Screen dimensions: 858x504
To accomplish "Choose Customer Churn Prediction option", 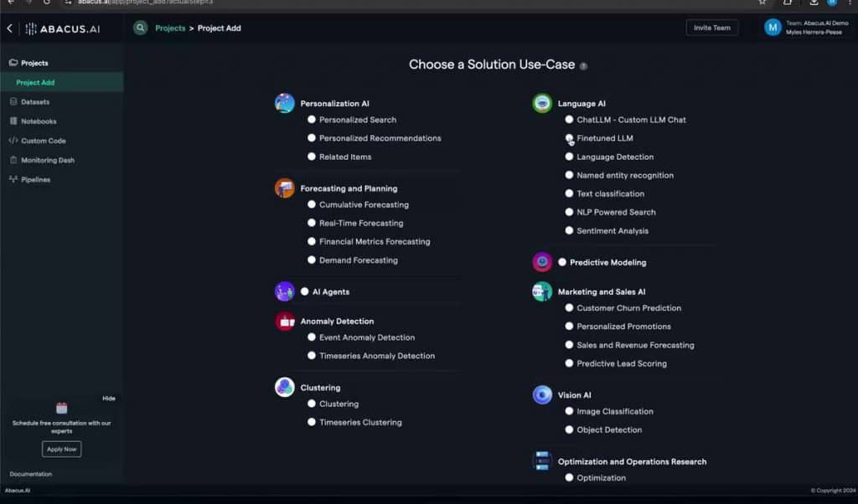I will [569, 308].
